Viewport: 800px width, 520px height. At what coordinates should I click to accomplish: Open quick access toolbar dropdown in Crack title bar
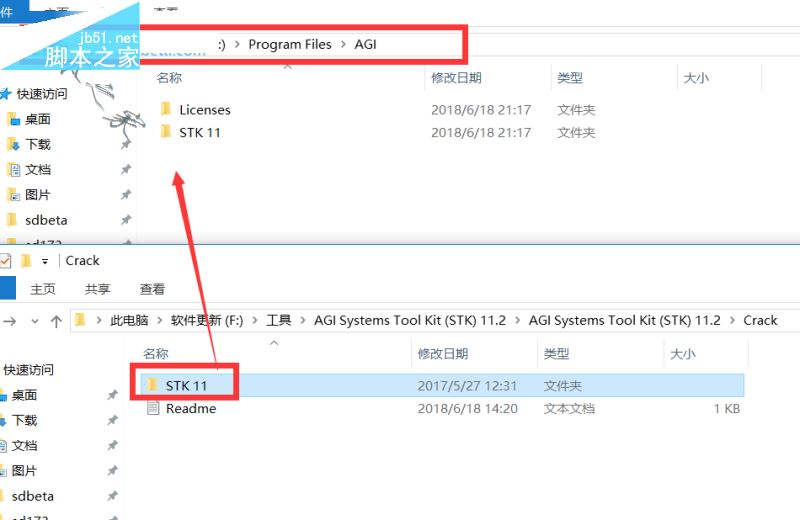click(45, 261)
